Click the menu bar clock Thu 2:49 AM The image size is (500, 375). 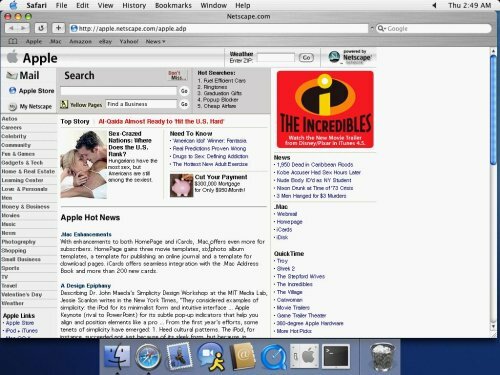[469, 5]
